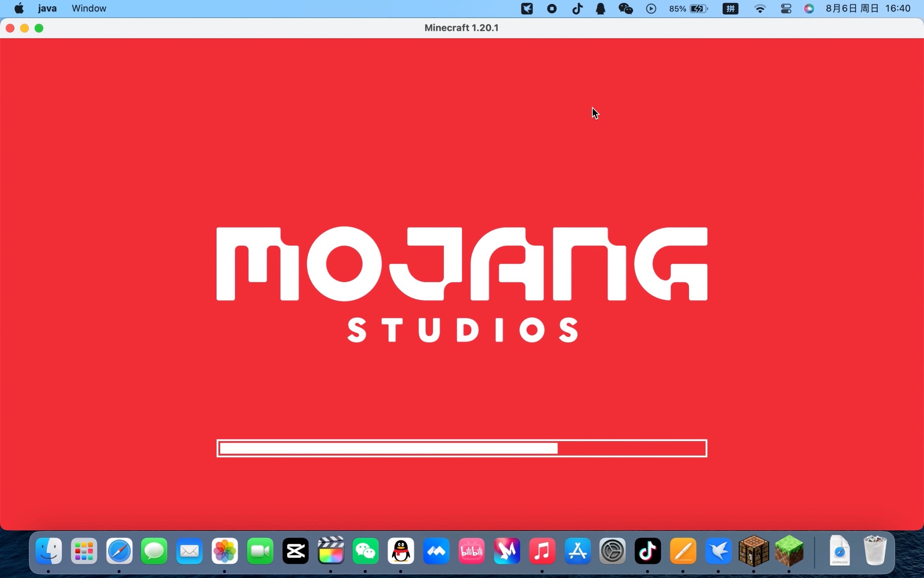Viewport: 924px width, 578px height.
Task: Open the blue bird app in the Dock
Action: pos(718,551)
